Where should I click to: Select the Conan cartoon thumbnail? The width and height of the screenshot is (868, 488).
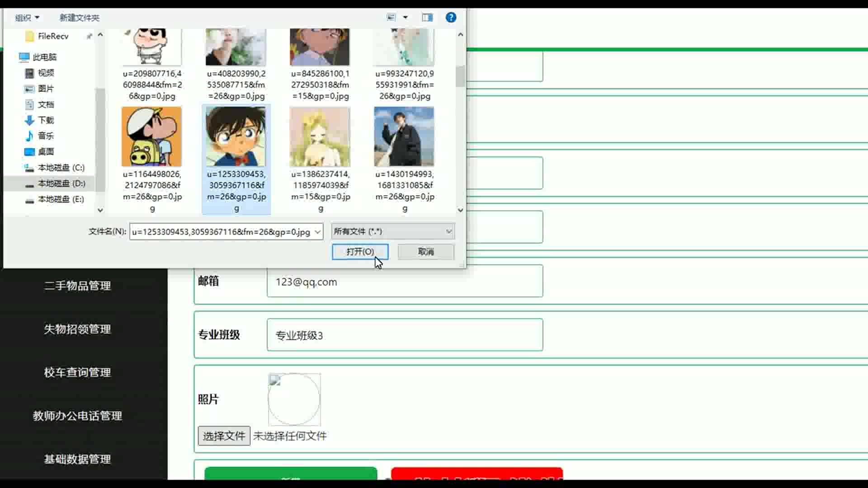[236, 137]
